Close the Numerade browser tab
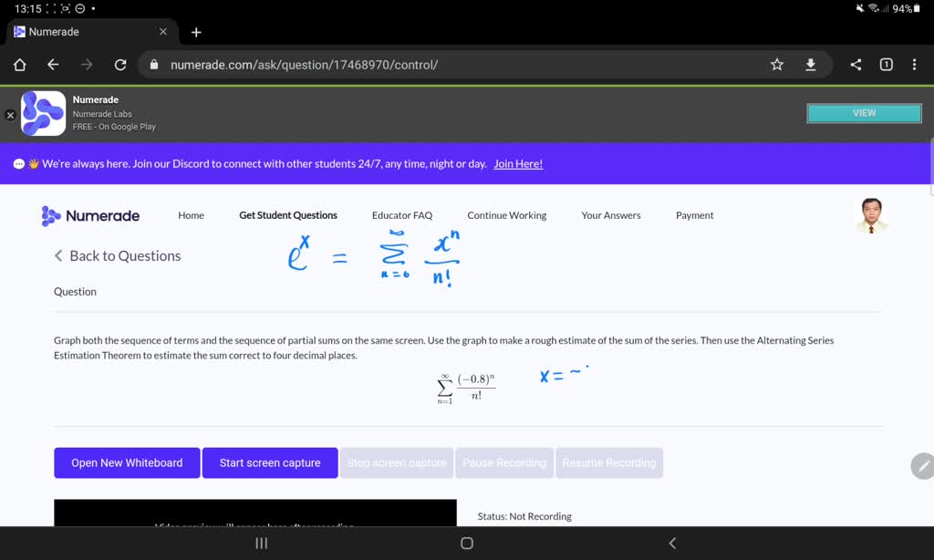Viewport: 934px width, 560px height. (163, 32)
